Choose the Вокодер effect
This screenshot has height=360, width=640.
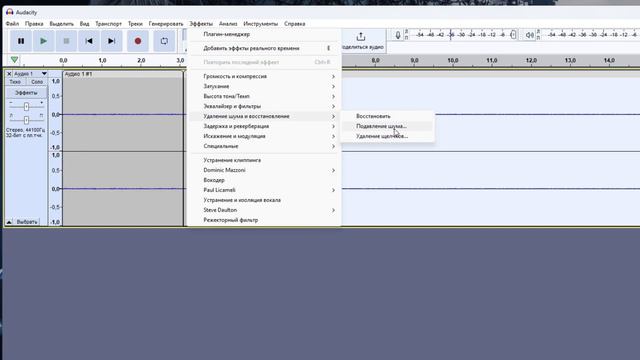pos(264,180)
